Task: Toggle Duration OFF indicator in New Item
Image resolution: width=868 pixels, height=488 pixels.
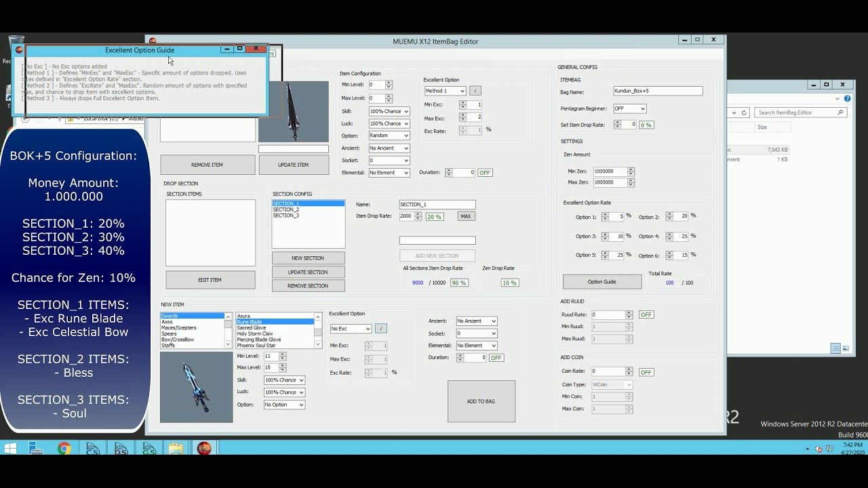Action: (x=496, y=358)
